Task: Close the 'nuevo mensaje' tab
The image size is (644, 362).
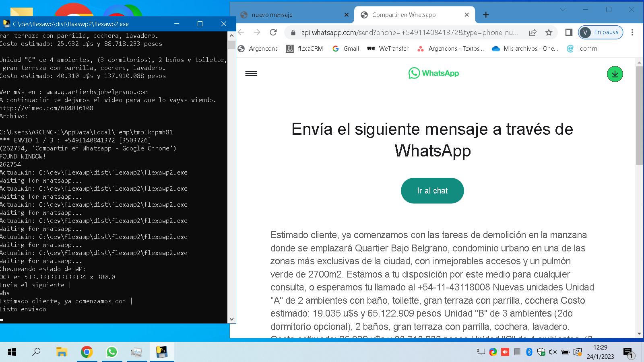Action: pos(347,15)
